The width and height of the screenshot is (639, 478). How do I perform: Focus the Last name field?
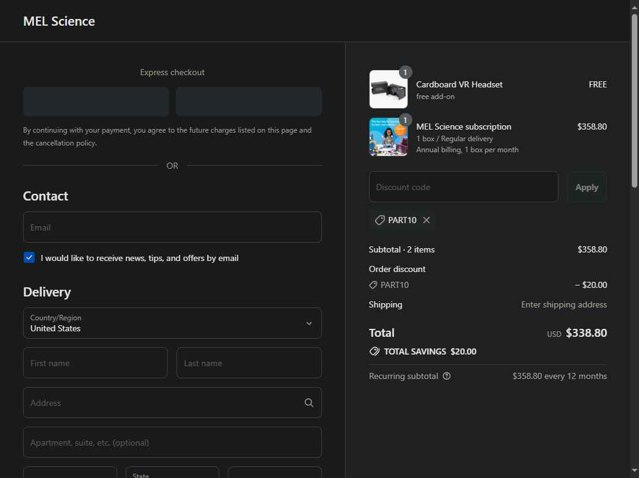249,363
